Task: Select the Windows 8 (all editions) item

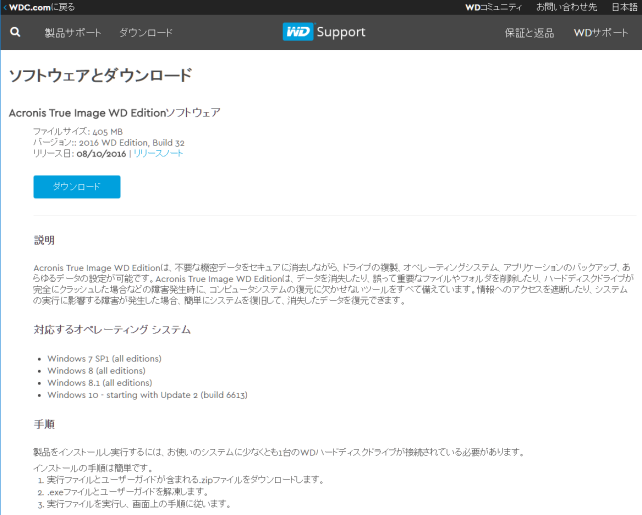Action: (x=96, y=370)
